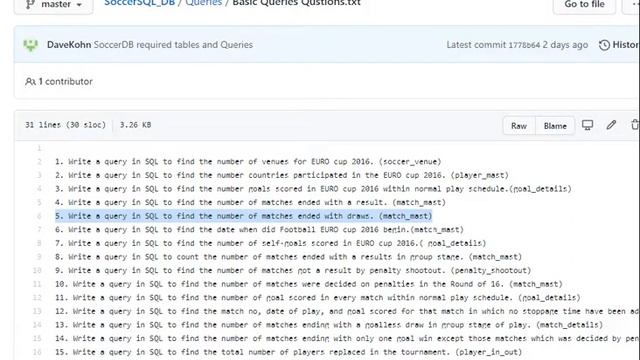
Task: Click line about results in group stage
Action: click(x=289, y=257)
